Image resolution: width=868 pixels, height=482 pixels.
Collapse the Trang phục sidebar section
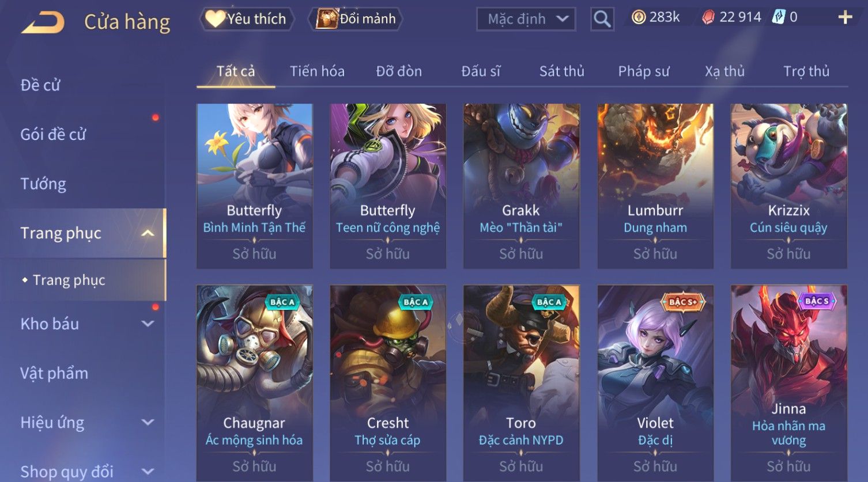148,233
